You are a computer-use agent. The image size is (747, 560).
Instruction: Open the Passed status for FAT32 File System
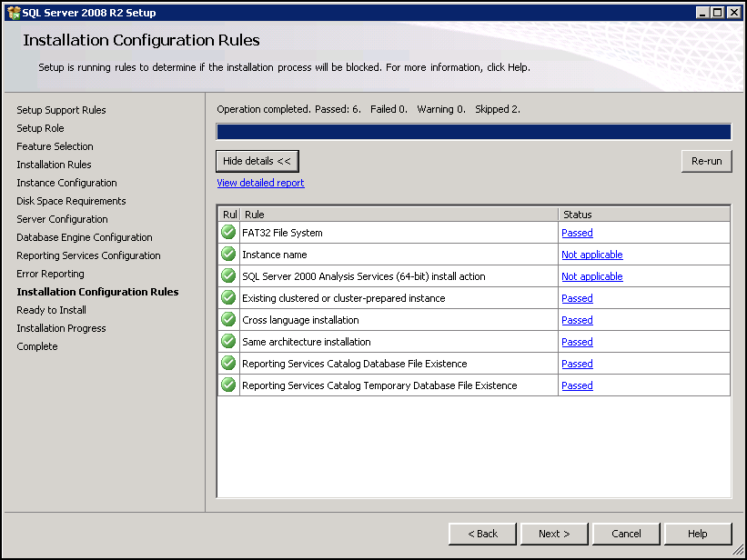[577, 233]
